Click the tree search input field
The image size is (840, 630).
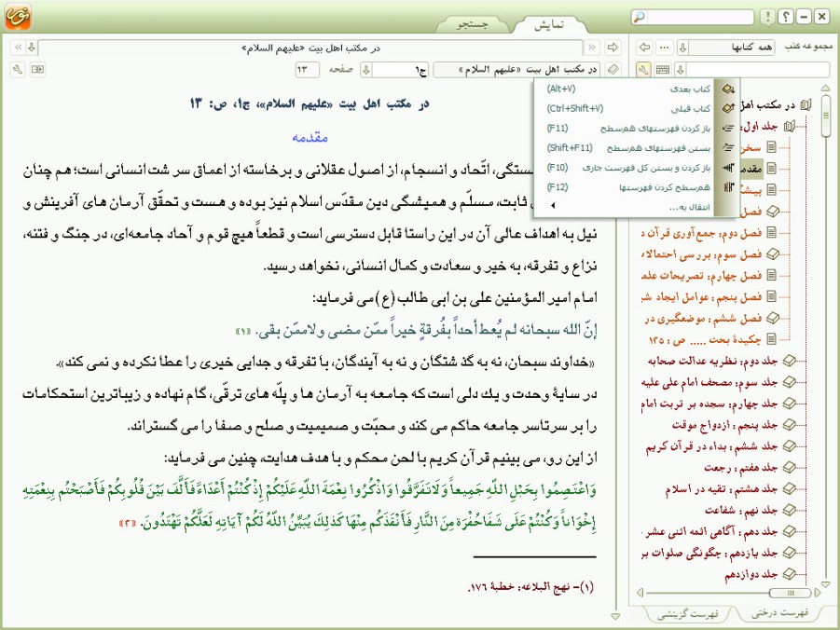coord(758,70)
